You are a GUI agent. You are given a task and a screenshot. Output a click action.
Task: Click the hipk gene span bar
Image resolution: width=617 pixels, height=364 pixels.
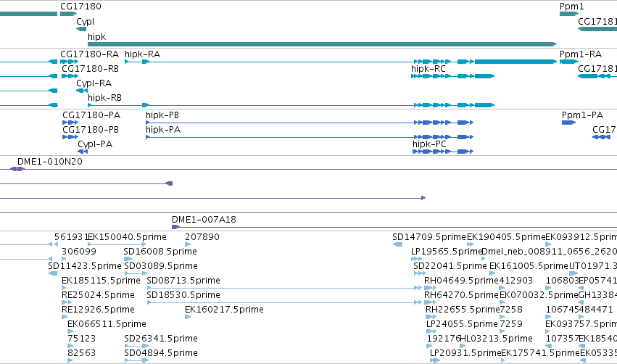[322, 44]
